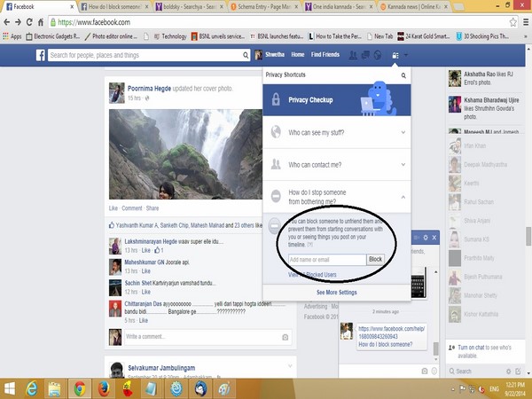
Task: Go to the Home menu item
Action: point(299,55)
